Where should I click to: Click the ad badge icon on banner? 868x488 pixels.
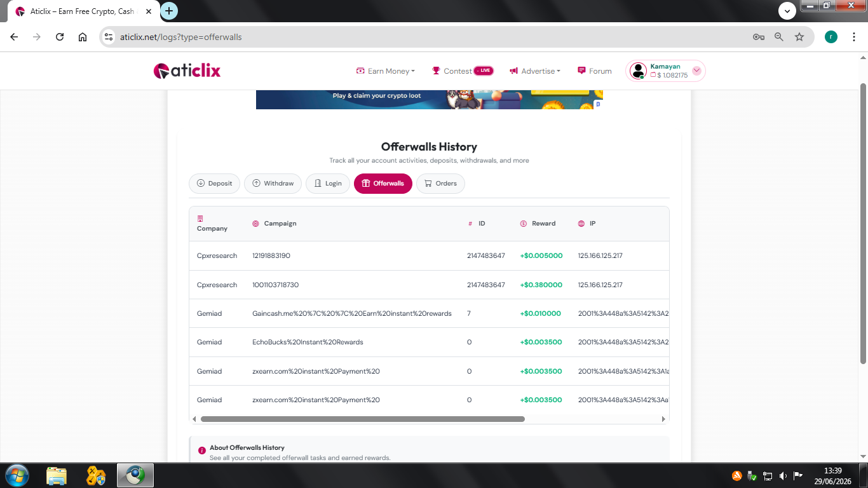click(598, 104)
